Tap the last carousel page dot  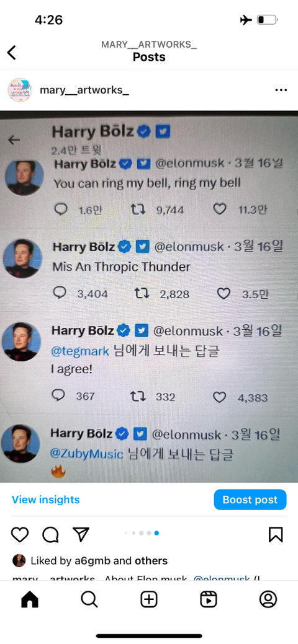156,533
